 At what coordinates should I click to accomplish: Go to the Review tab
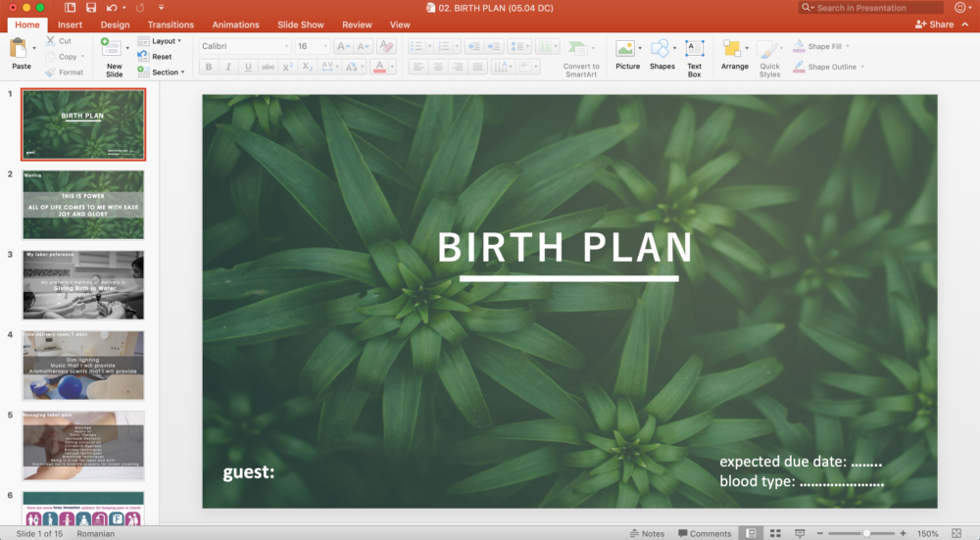(x=357, y=25)
